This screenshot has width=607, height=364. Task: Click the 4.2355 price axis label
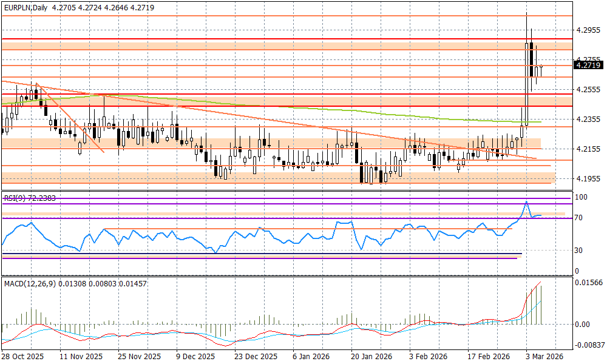click(x=588, y=120)
